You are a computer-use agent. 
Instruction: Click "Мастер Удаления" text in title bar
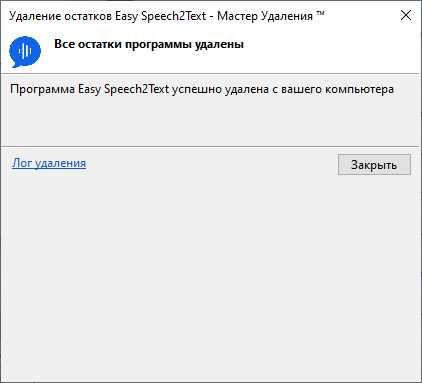[265, 16]
